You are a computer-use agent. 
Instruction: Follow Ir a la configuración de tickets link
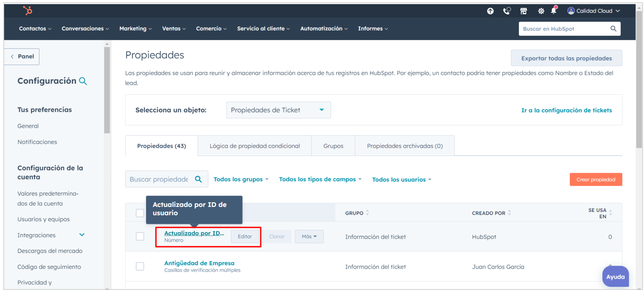point(566,110)
